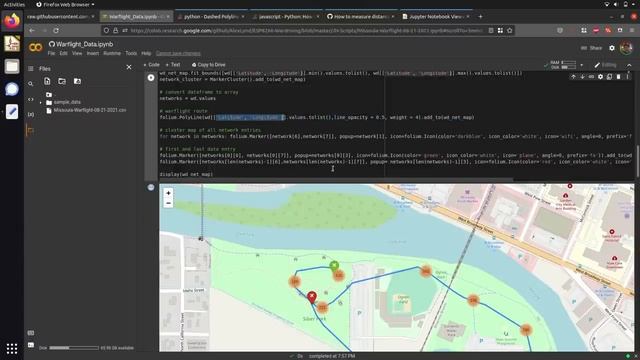Click the Share button

click(x=592, y=48)
